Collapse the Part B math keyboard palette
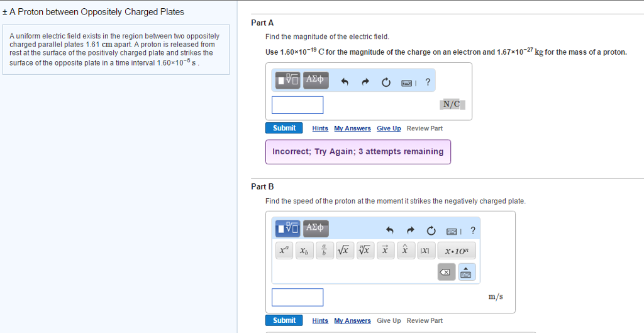This screenshot has width=644, height=333. [467, 272]
